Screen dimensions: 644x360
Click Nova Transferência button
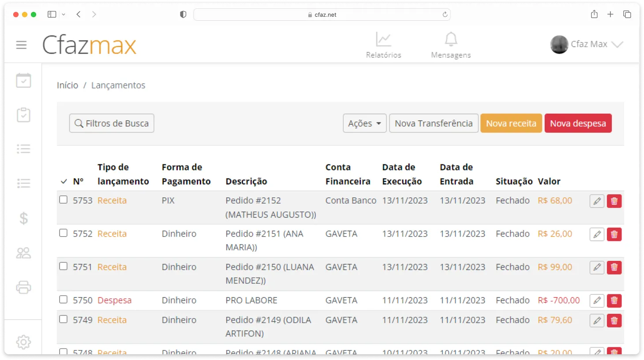tap(434, 123)
